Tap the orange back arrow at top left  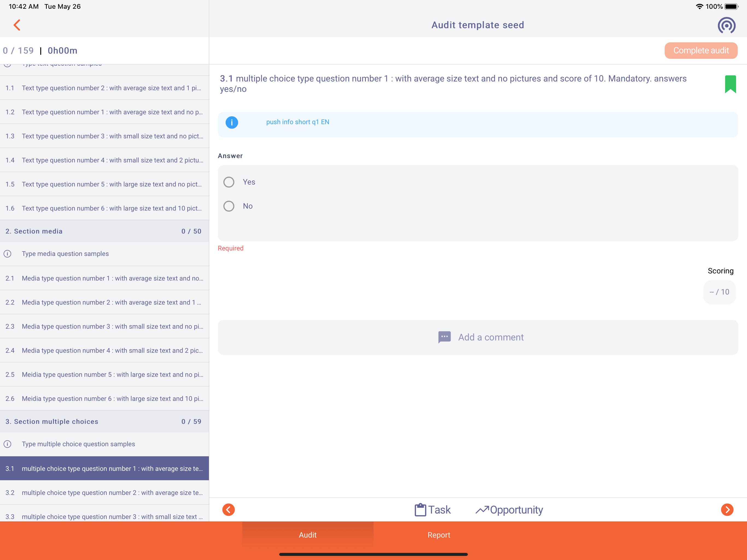pyautogui.click(x=17, y=25)
